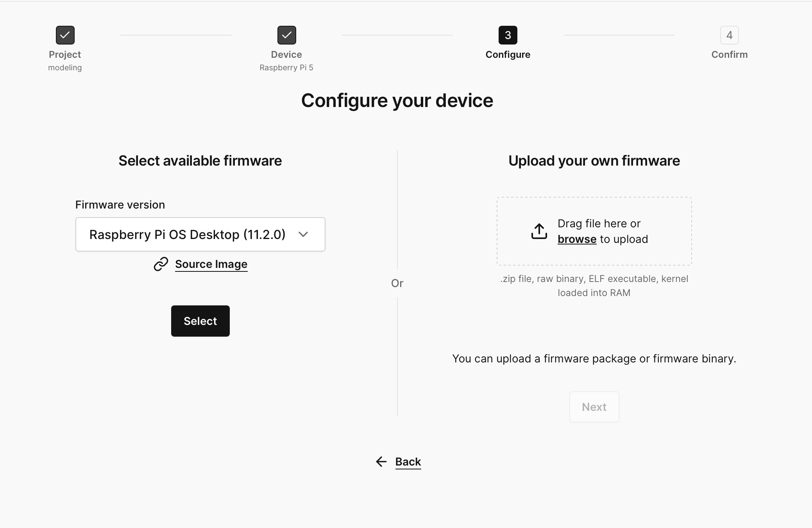Image resolution: width=812 pixels, height=528 pixels.
Task: Click the Device step checkmark icon
Action: (x=286, y=35)
